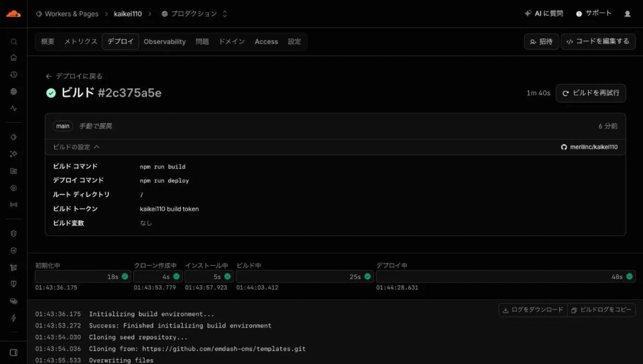This screenshot has width=643, height=364.
Task: Switch to the Observability tab
Action: (x=165, y=42)
